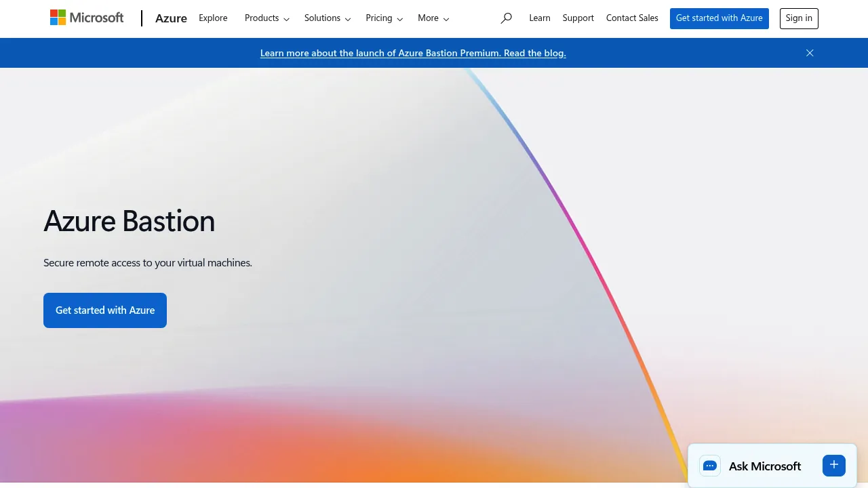Open the Ask Microsoft chat bubble icon
868x488 pixels.
pos(710,466)
